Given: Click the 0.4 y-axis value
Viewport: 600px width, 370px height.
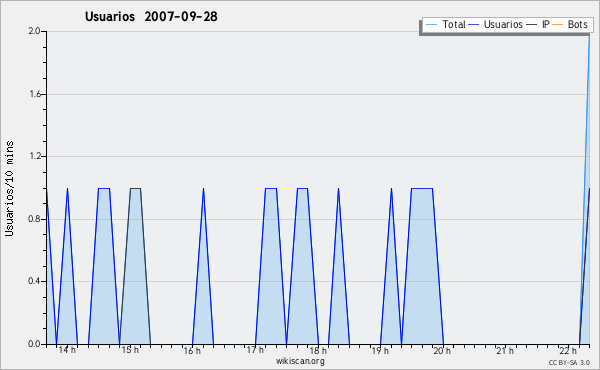Looking at the screenshot, I should (34, 282).
